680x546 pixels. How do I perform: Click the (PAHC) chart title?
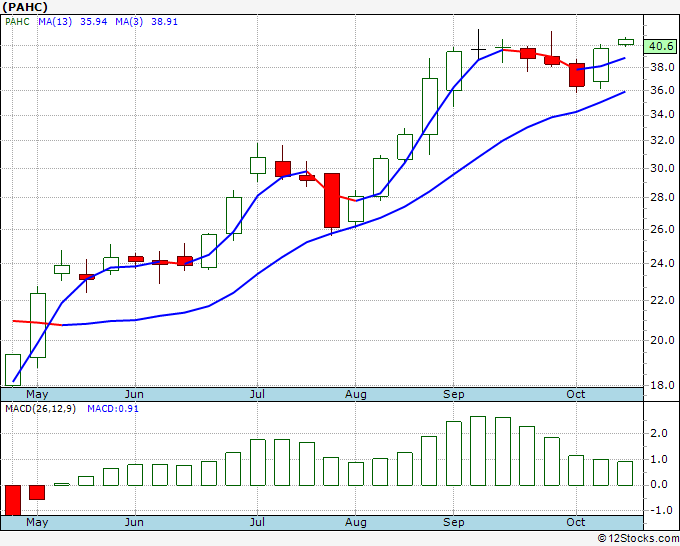click(25, 7)
